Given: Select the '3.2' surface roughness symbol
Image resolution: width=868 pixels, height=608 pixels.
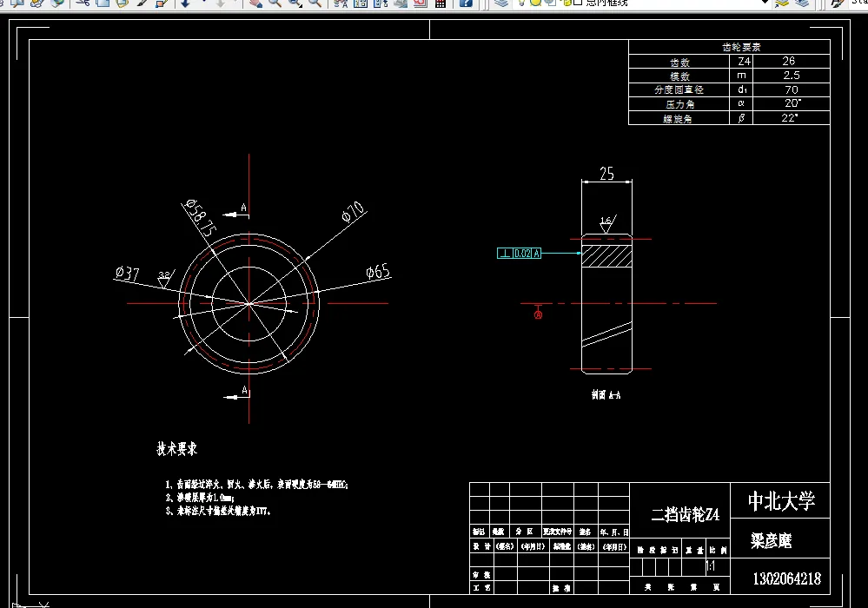Looking at the screenshot, I should click(165, 279).
